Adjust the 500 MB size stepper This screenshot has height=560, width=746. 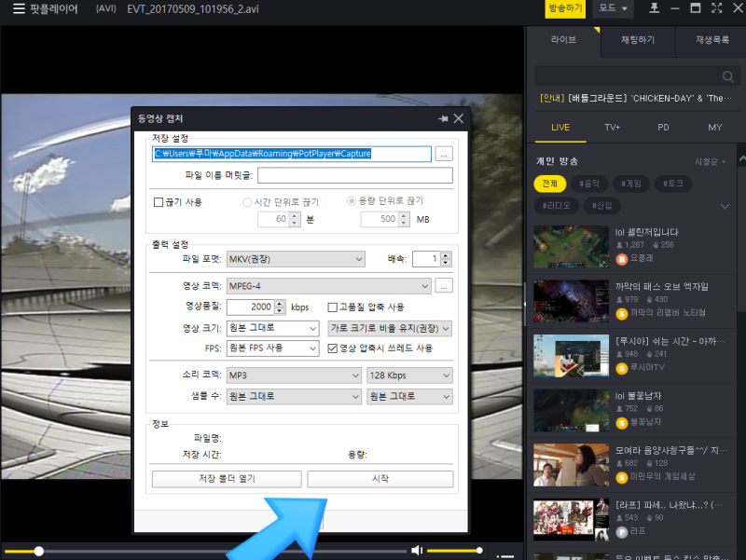coord(404,219)
